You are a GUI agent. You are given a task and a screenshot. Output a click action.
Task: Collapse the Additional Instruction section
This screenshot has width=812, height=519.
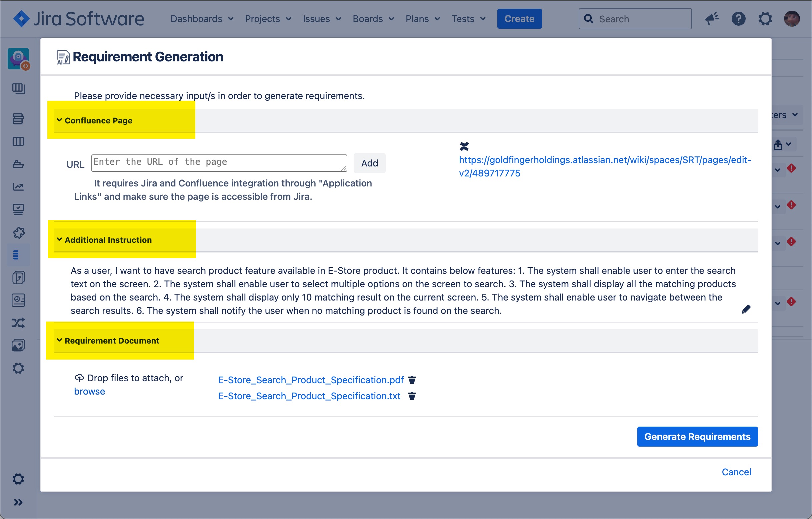[59, 239]
